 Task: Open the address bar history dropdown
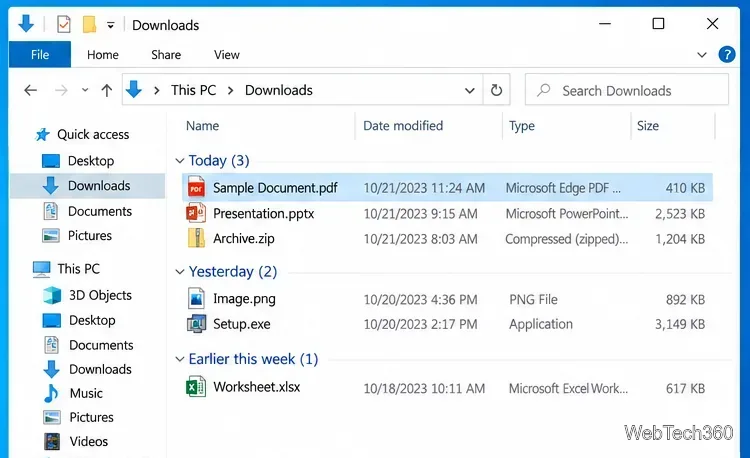tap(470, 90)
